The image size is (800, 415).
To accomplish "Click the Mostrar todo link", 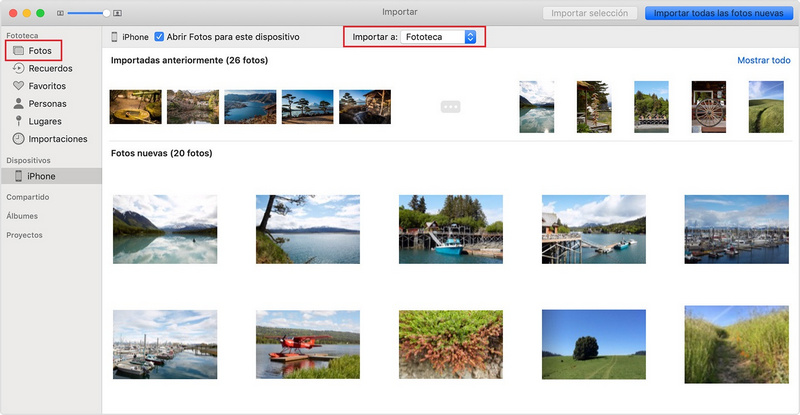I will click(x=764, y=60).
